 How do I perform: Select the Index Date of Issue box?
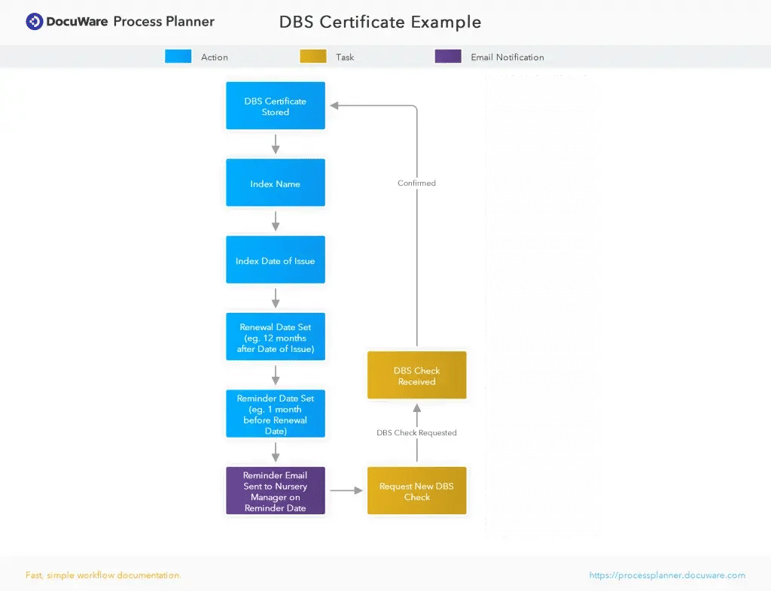(x=275, y=260)
